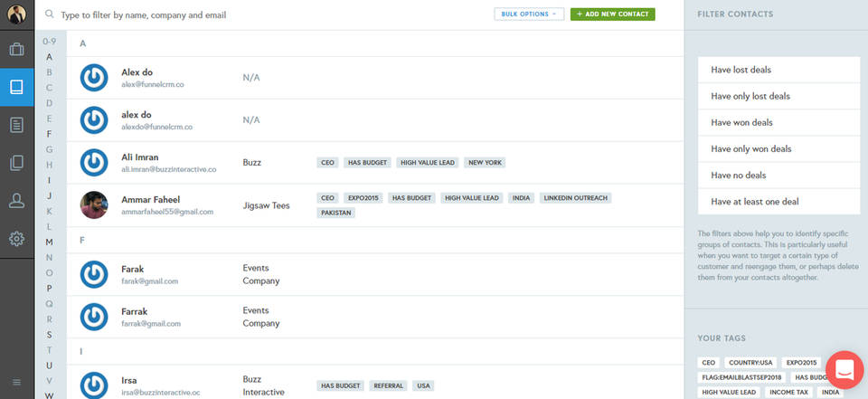Select the 'Have only won deals' filter

click(778, 148)
